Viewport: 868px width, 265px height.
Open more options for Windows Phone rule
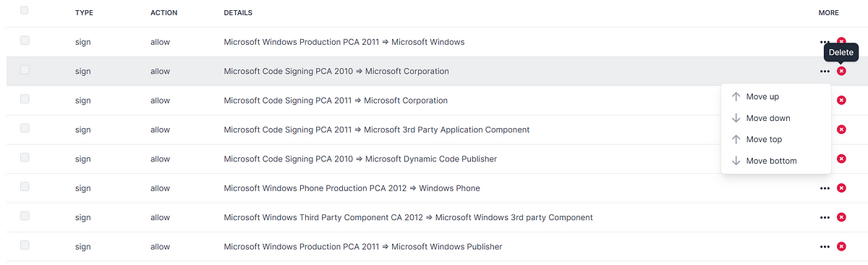click(825, 188)
